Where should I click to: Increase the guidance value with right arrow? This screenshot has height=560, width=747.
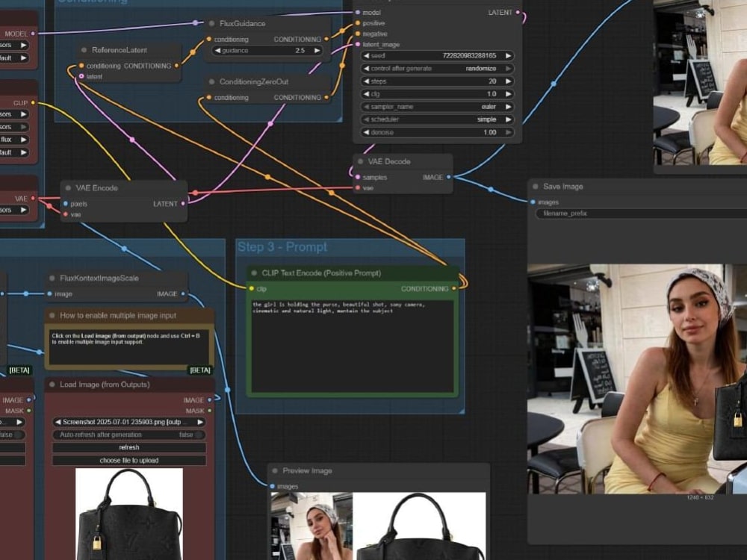pyautogui.click(x=317, y=51)
